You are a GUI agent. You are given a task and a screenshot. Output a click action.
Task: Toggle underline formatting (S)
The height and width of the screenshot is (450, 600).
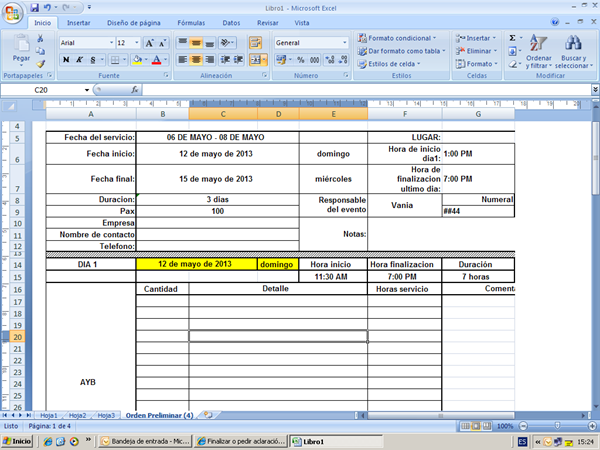[92, 60]
